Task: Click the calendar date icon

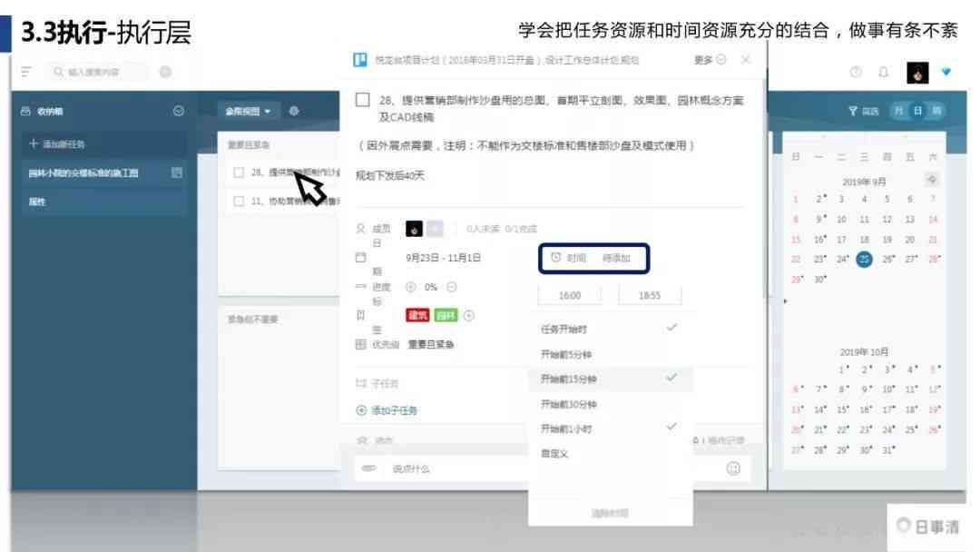Action: pos(360,258)
